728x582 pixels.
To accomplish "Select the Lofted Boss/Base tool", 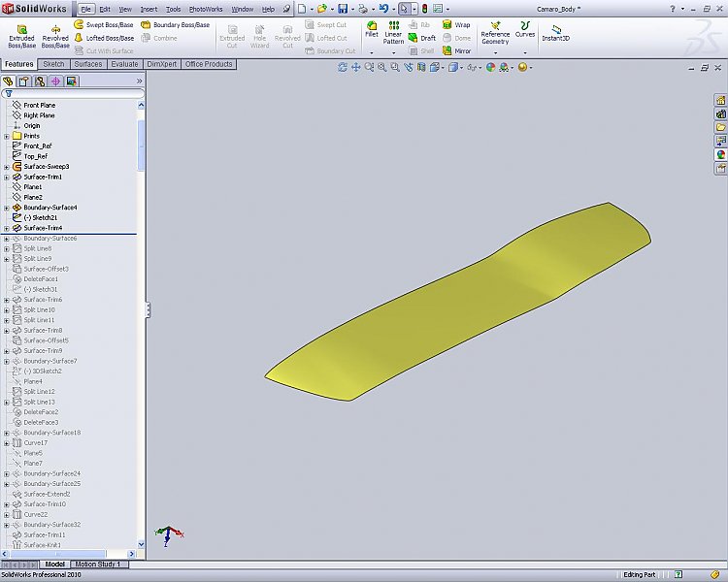I will coord(104,38).
